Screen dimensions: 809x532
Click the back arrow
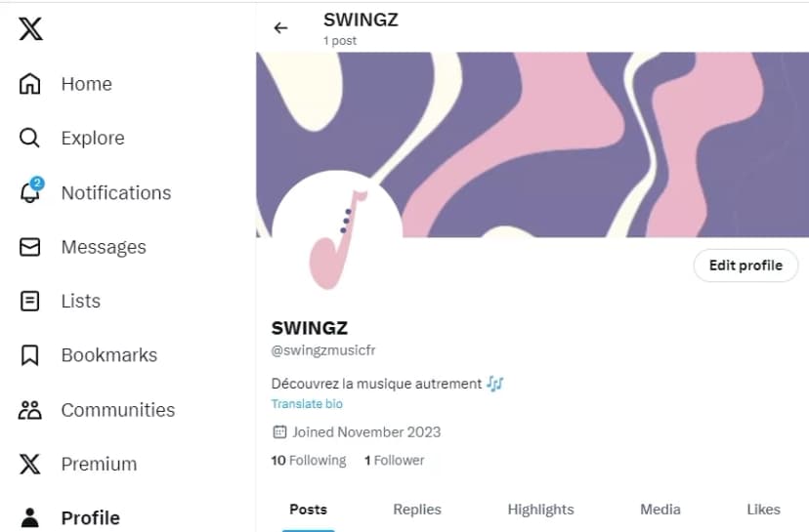point(281,28)
